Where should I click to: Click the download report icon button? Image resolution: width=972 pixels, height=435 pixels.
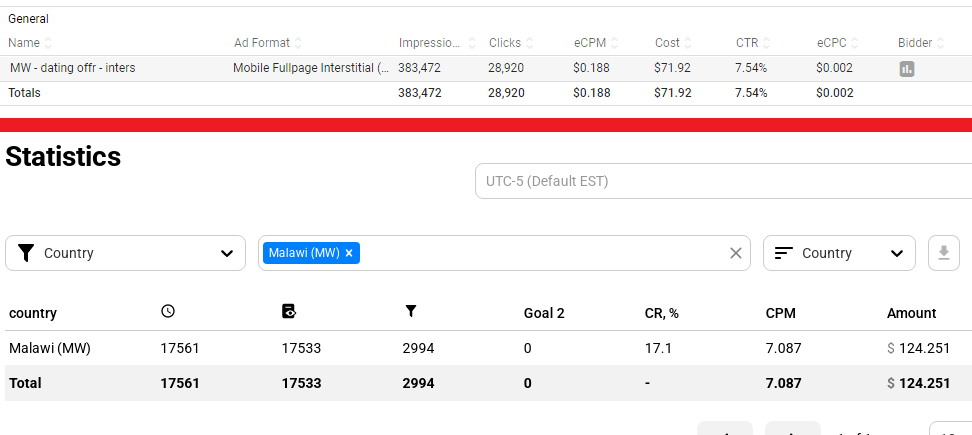943,253
